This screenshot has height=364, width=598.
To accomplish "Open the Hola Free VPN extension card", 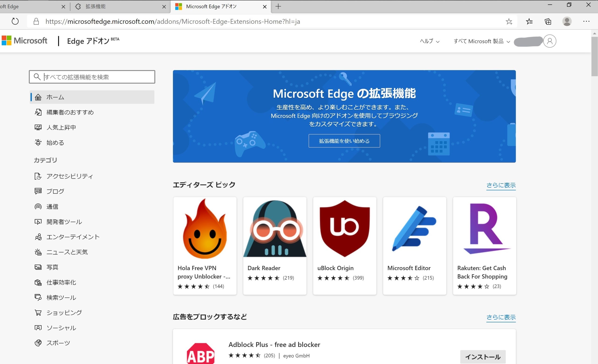I will click(205, 246).
